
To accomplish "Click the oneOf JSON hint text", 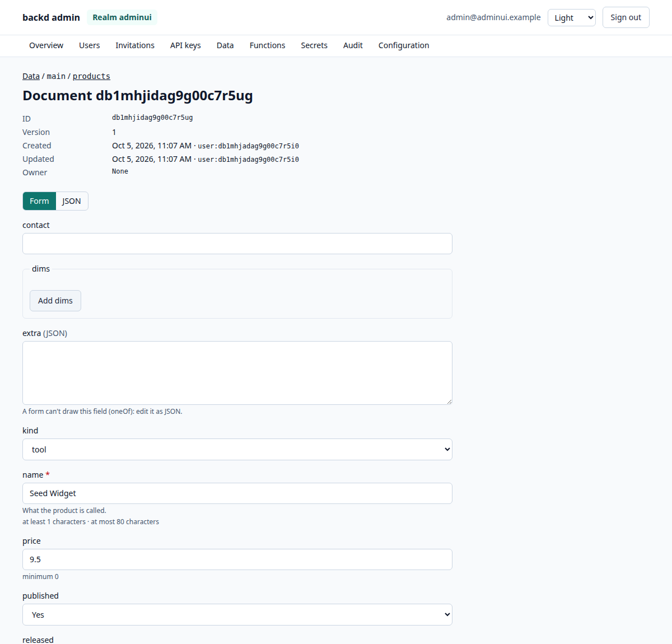I will pyautogui.click(x=102, y=412).
